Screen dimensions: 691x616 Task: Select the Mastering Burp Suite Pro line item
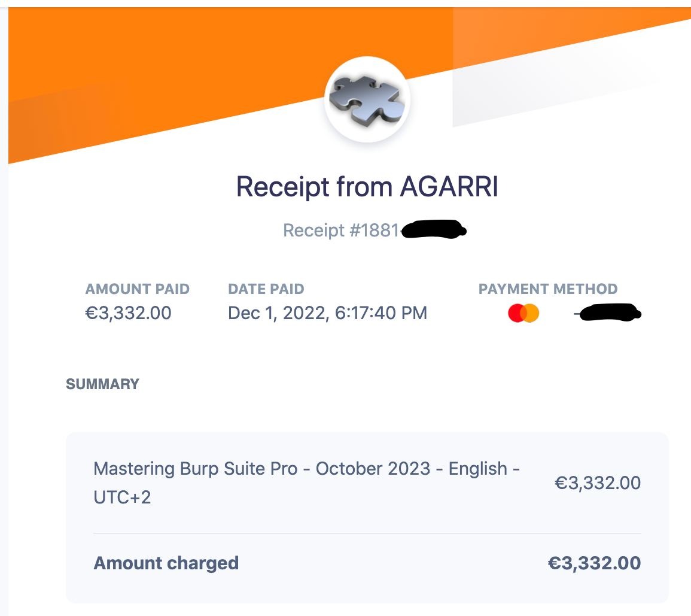[306, 469]
